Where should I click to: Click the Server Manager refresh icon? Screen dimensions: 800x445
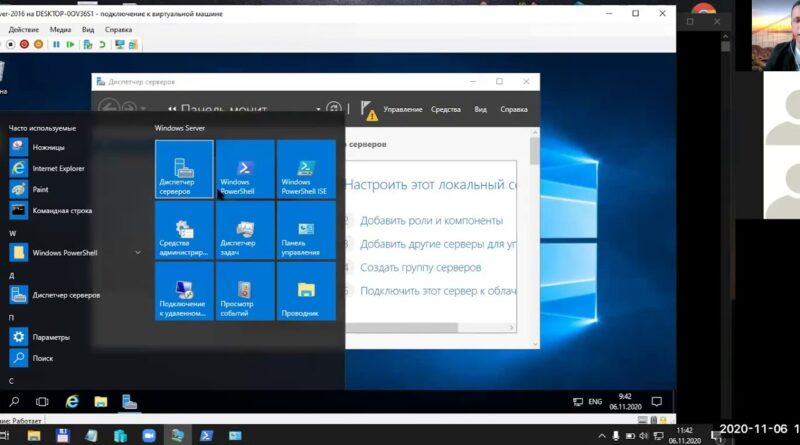(334, 109)
